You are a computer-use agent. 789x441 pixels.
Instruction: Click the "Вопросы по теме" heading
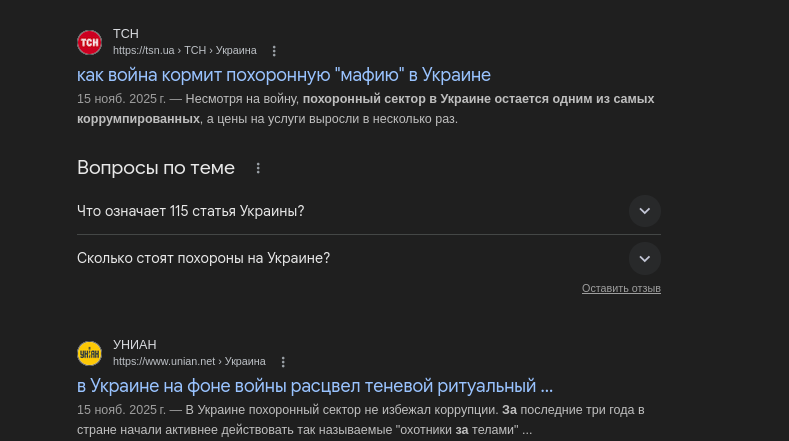(x=156, y=168)
